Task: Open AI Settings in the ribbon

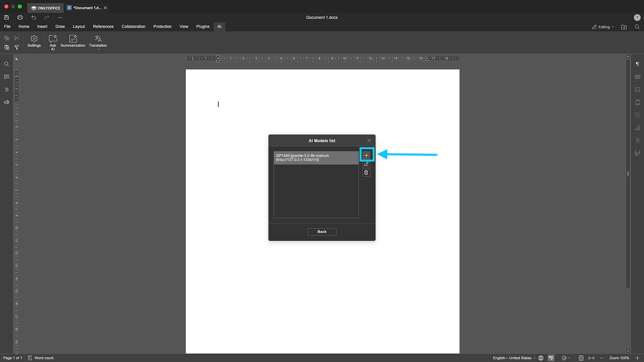Action: 34,41
